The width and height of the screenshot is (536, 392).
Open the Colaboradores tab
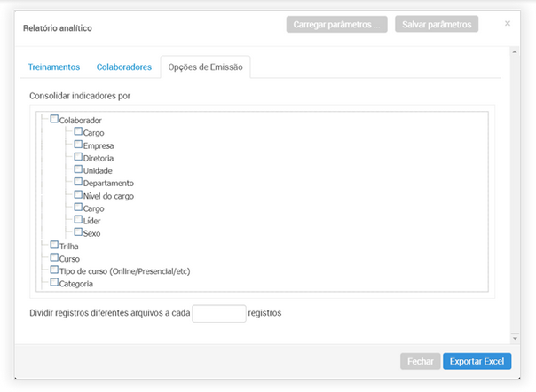(x=123, y=67)
